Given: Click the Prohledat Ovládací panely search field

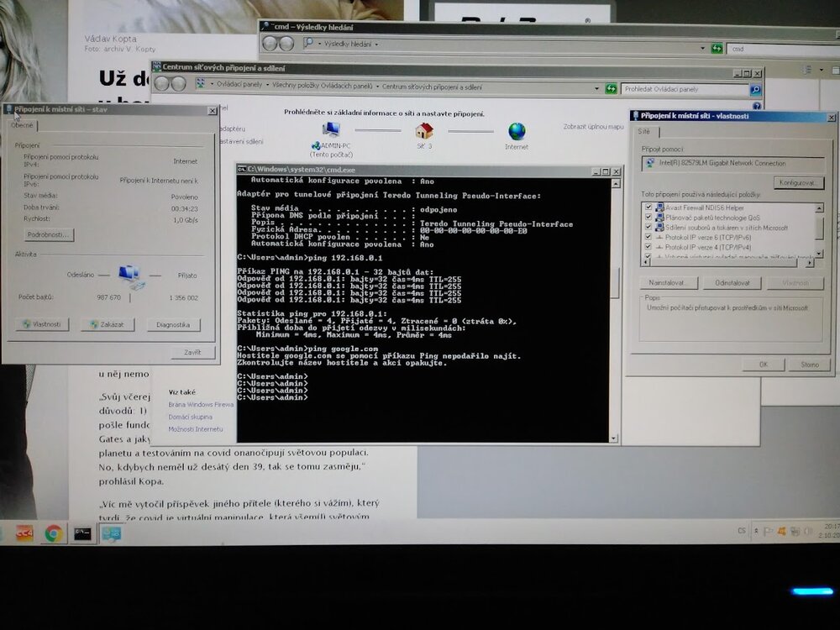Looking at the screenshot, I should (684, 89).
